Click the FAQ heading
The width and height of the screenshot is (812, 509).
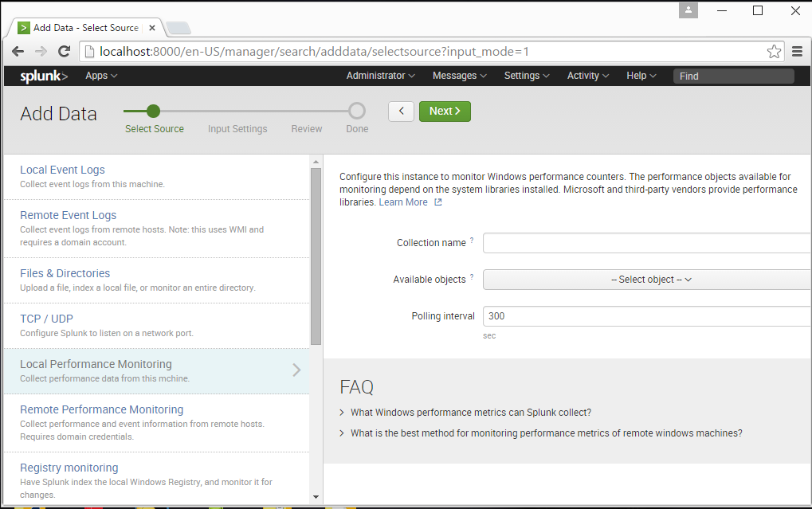(356, 387)
